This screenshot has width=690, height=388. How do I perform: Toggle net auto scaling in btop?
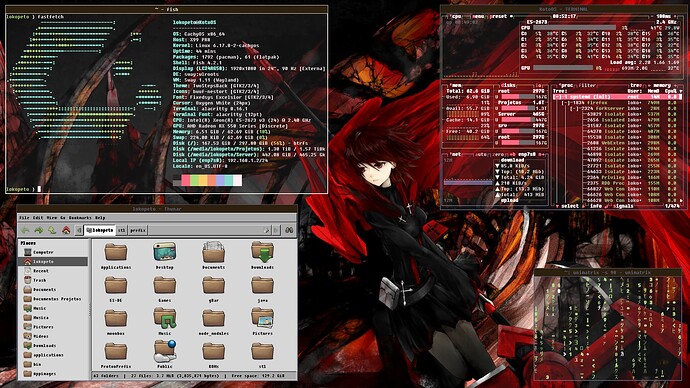[481, 154]
